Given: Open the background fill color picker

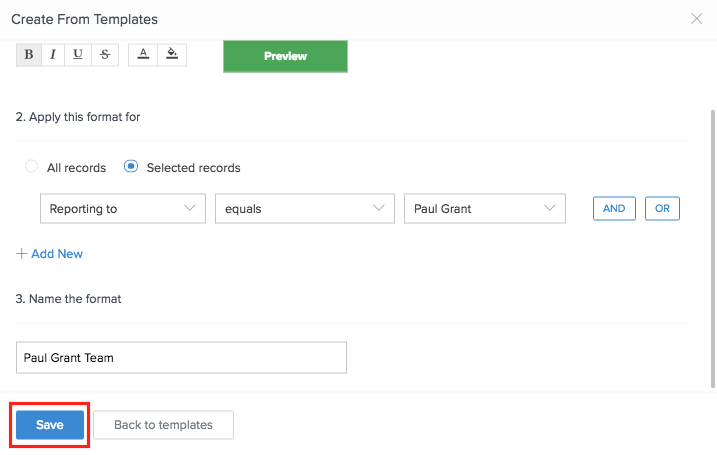Looking at the screenshot, I should click(x=171, y=54).
